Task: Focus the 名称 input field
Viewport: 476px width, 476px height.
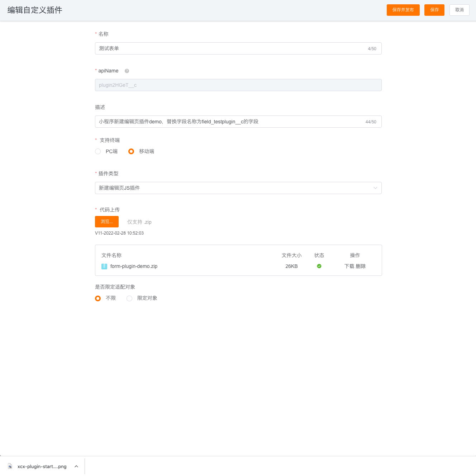Action: [238, 48]
